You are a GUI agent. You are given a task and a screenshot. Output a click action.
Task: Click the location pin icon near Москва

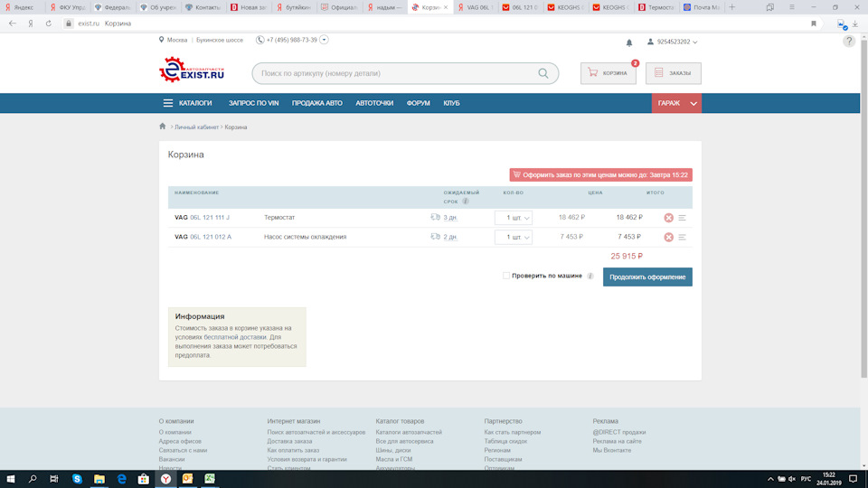coord(161,40)
